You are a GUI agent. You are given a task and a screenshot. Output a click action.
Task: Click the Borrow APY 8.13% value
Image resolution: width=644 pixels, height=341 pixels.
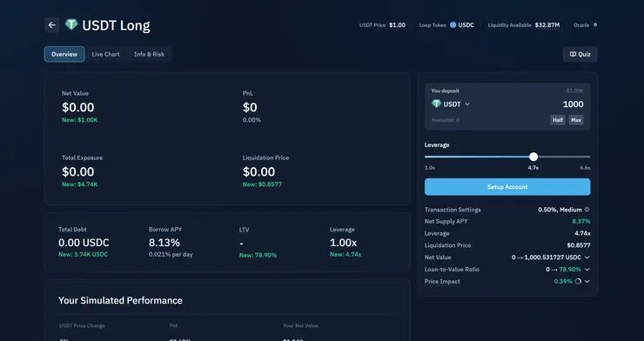164,243
